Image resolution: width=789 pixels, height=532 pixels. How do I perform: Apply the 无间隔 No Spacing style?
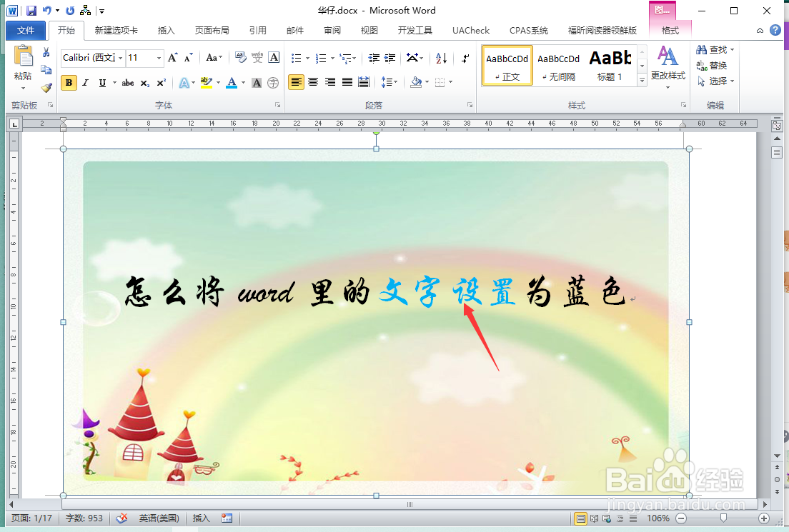559,66
